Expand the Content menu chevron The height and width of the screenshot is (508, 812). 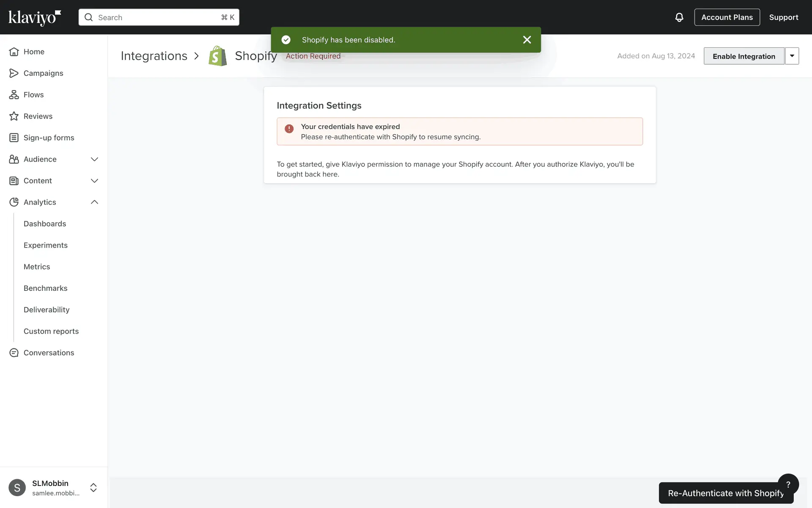click(94, 181)
